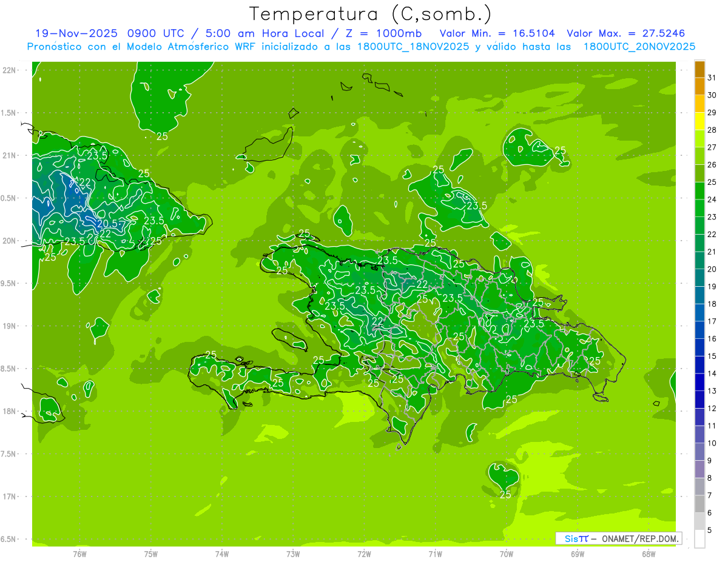Click the '72W' longitude axis label

[x=364, y=554]
